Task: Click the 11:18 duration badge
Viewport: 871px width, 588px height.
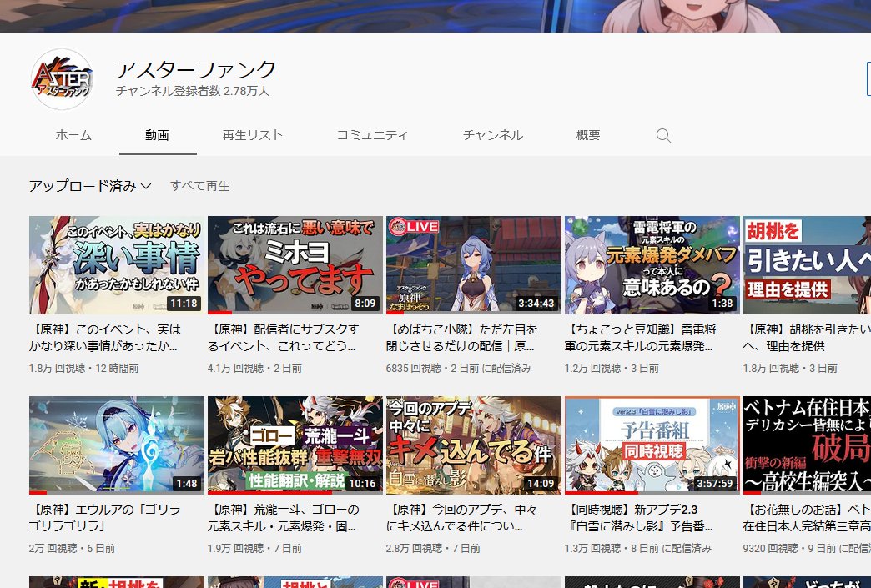Action: 184,303
